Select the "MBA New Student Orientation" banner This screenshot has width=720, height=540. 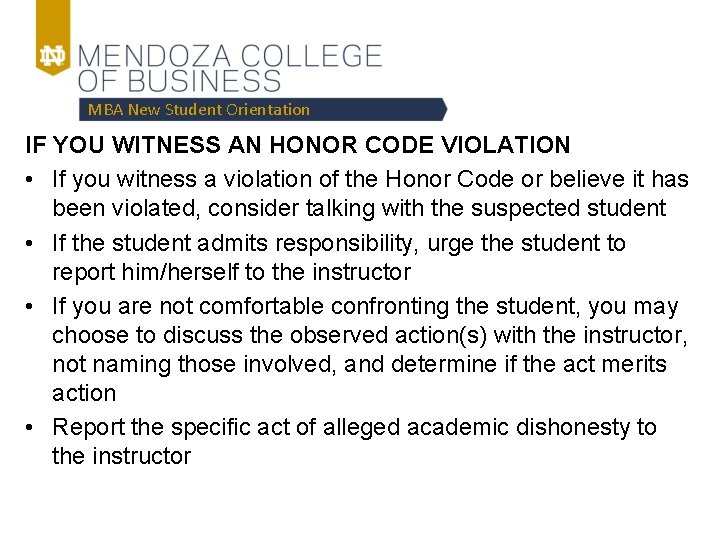[199, 110]
